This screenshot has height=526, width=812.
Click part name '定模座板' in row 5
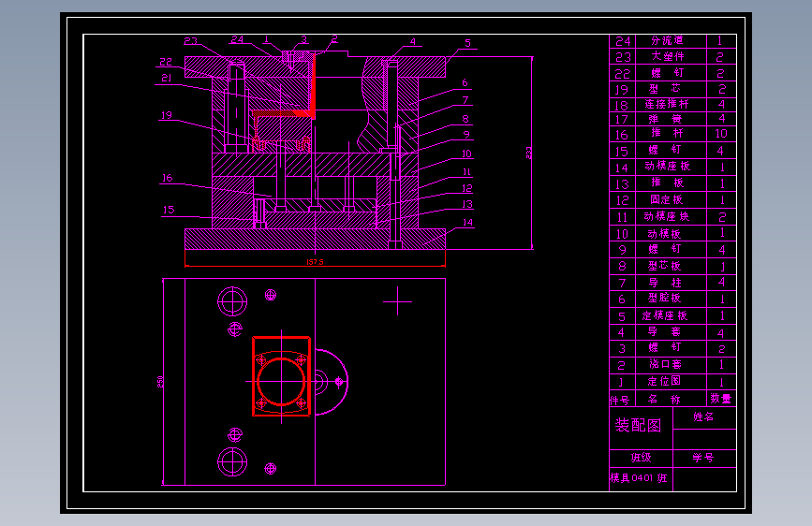click(665, 315)
